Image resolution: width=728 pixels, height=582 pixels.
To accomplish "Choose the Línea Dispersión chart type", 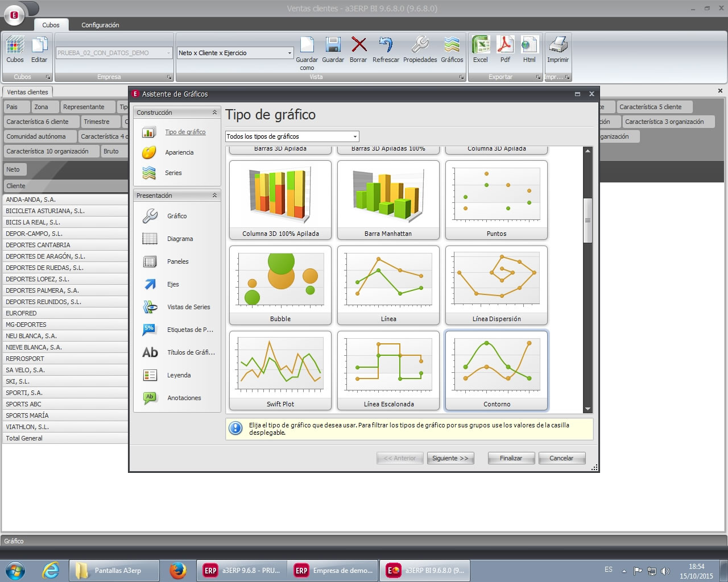I will 497,285.
